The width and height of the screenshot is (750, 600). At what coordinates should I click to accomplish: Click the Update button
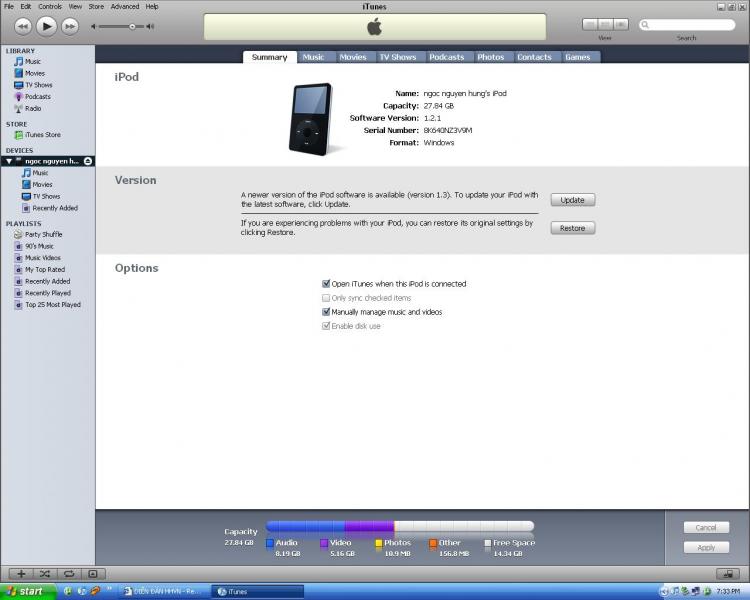pos(572,200)
